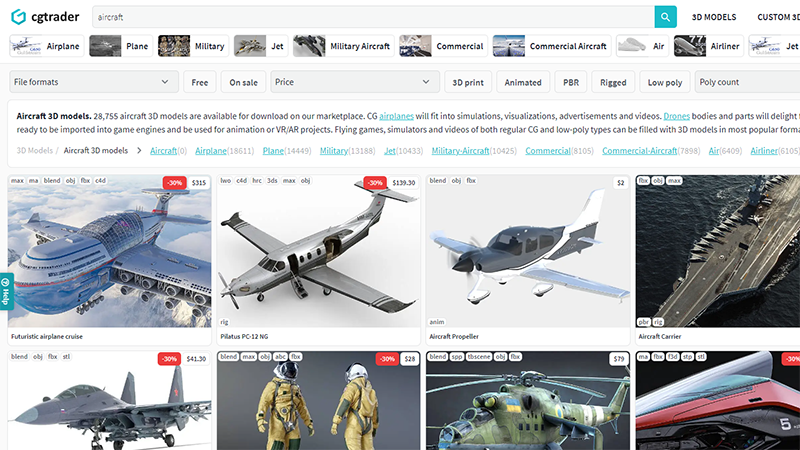Open the Futuristic airplane cruise thumbnail
The height and width of the screenshot is (450, 800).
[x=110, y=251]
